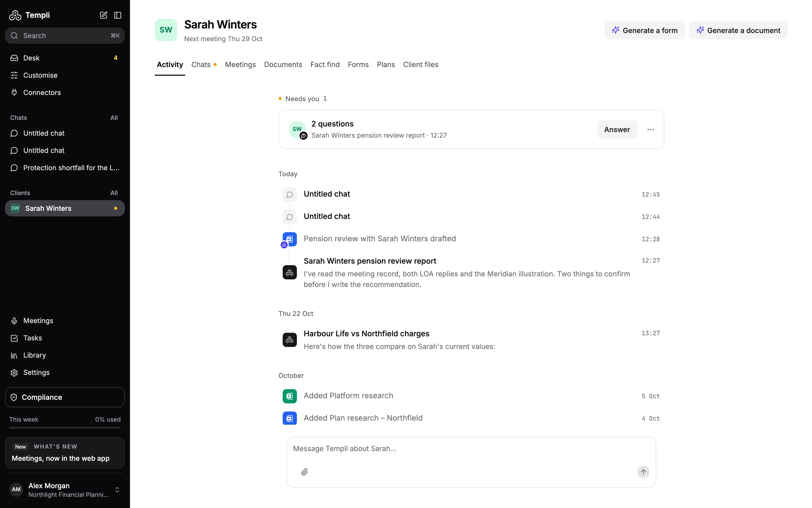Click the attach file paperclip icon
Screen dimensions: 812x508
pyautogui.click(x=304, y=472)
